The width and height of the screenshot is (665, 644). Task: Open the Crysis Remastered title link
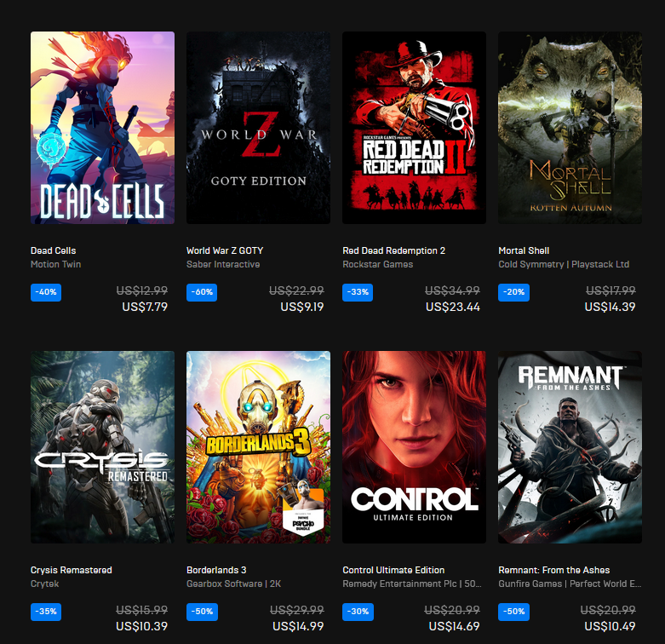[72, 570]
